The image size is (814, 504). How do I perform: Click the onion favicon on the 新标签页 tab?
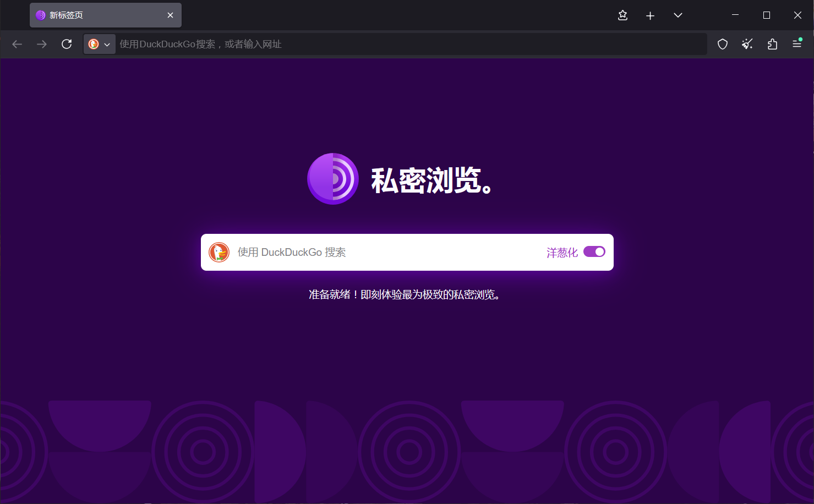tap(40, 15)
